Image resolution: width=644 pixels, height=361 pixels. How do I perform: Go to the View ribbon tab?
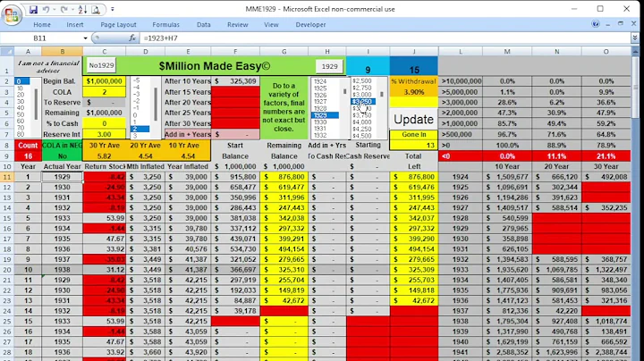coord(271,25)
